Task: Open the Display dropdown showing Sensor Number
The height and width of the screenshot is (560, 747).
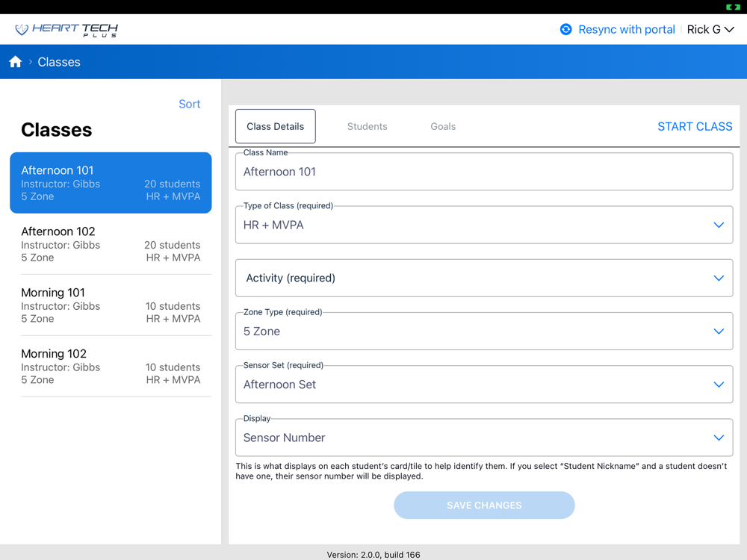Action: [484, 438]
